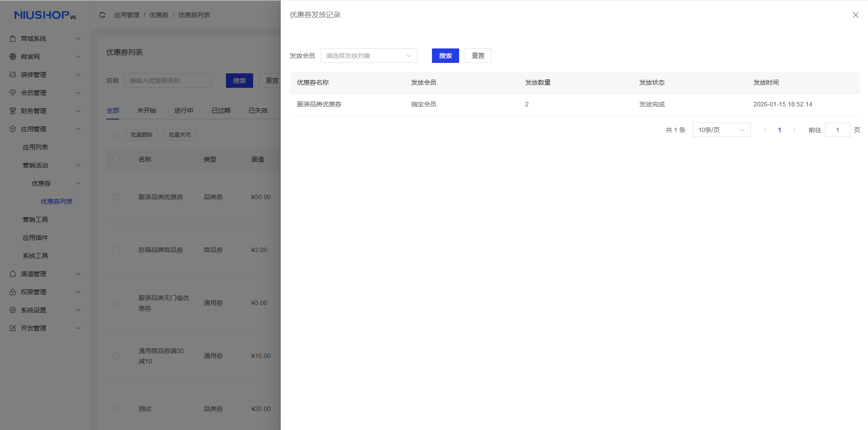868x430 pixels.
Task: Click the finance icon for 财务管理
Action: [13, 111]
